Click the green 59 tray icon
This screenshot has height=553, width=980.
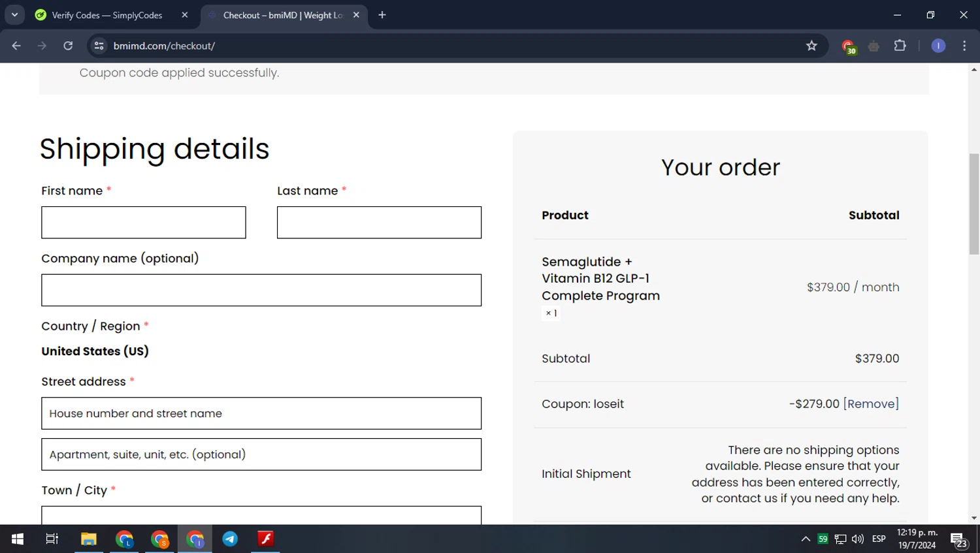823,539
